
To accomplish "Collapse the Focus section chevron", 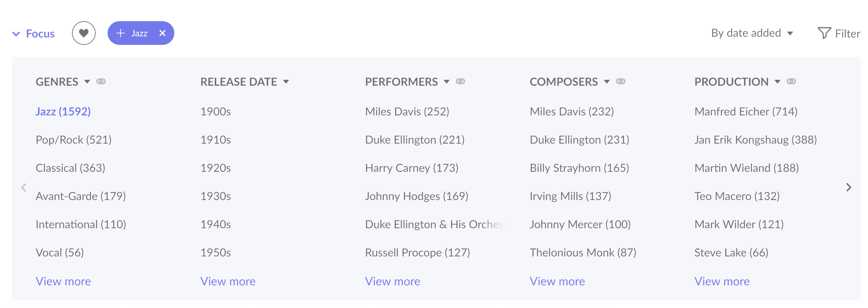I will point(16,34).
